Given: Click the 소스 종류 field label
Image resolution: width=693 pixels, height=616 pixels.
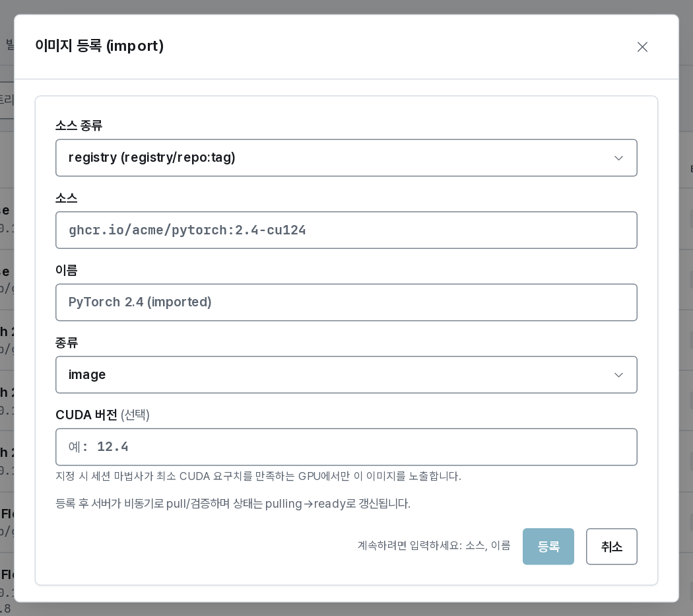Looking at the screenshot, I should point(79,125).
